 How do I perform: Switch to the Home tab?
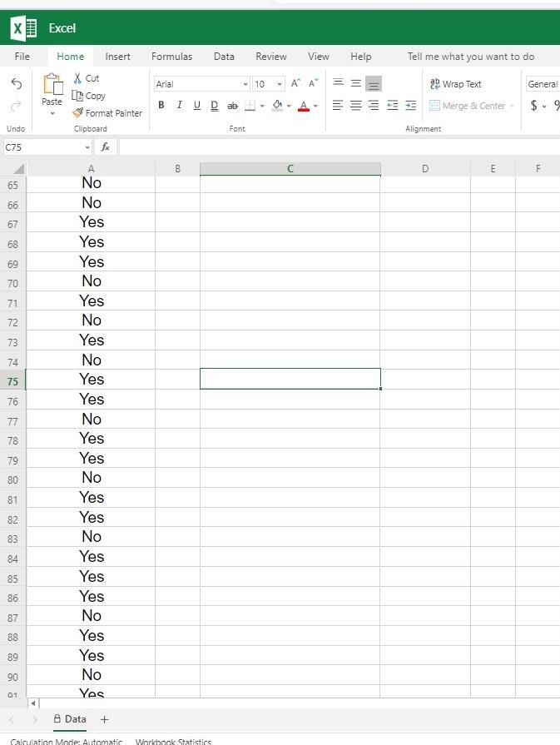click(x=70, y=57)
